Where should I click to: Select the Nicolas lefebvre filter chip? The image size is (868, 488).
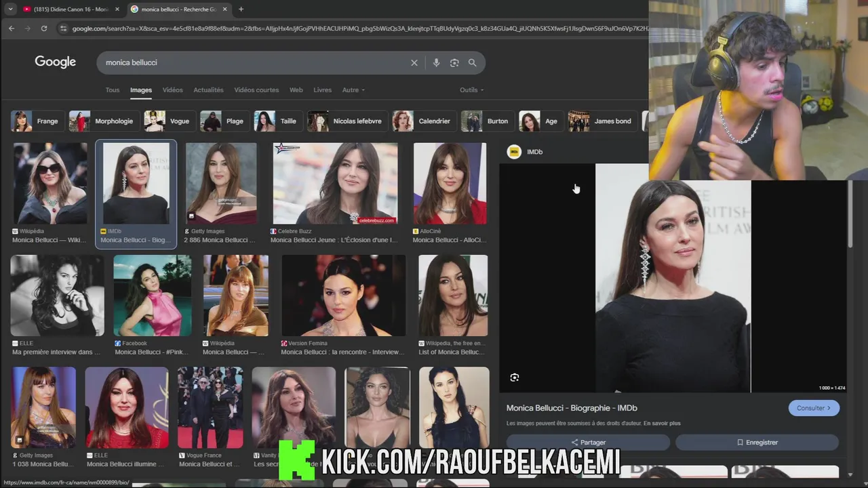[347, 121]
